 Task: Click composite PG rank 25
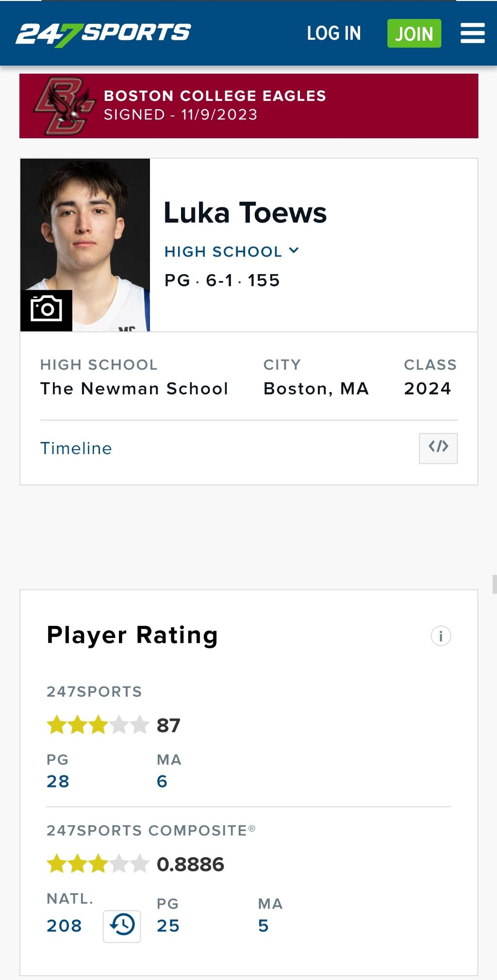pos(168,926)
